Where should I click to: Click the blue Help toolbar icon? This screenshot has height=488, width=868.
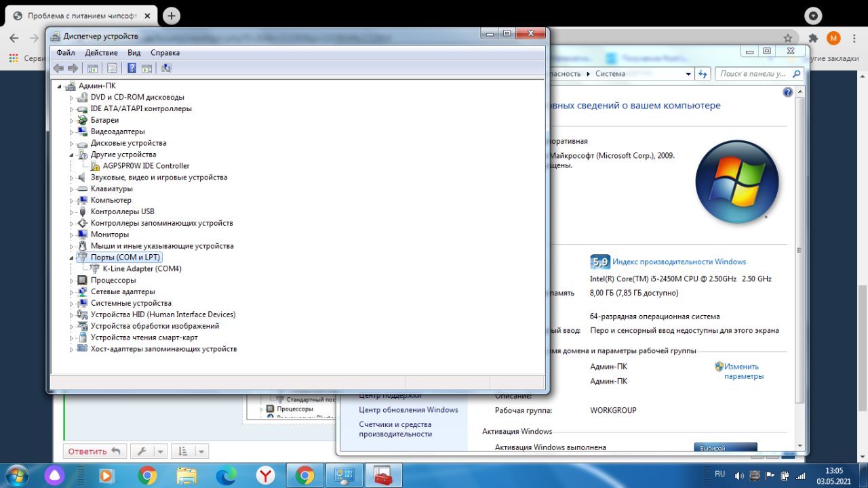[132, 68]
